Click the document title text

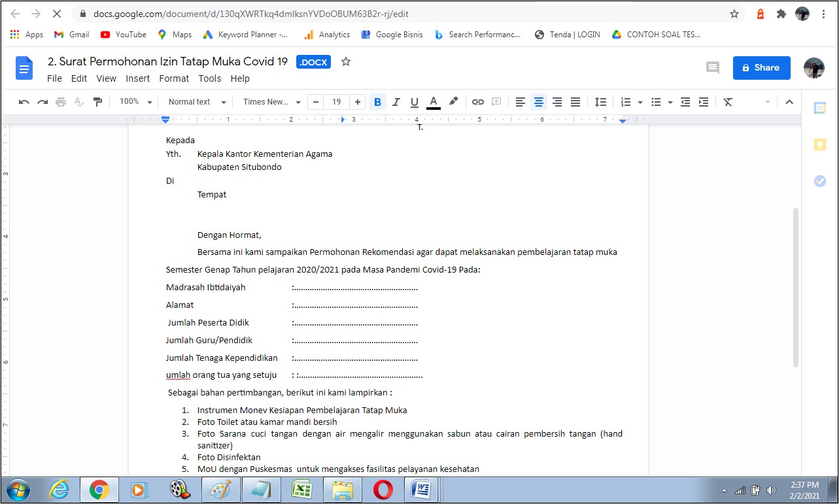click(x=167, y=61)
